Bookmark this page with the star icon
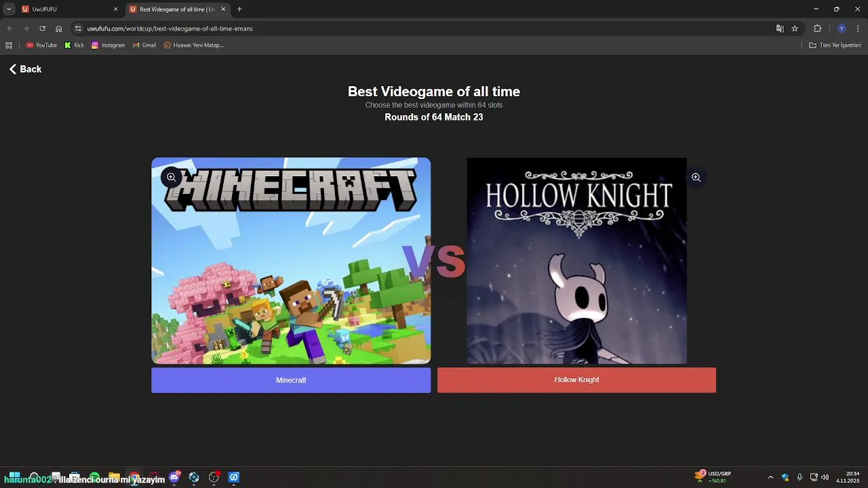This screenshot has height=488, width=868. click(795, 28)
